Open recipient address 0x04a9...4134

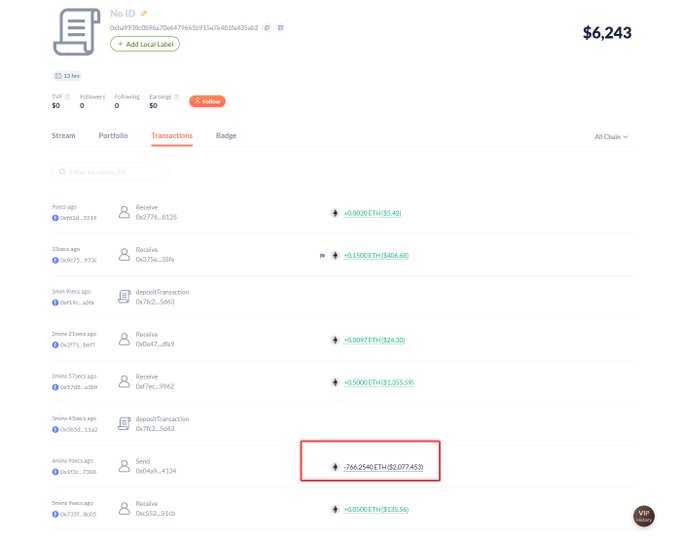point(156,471)
